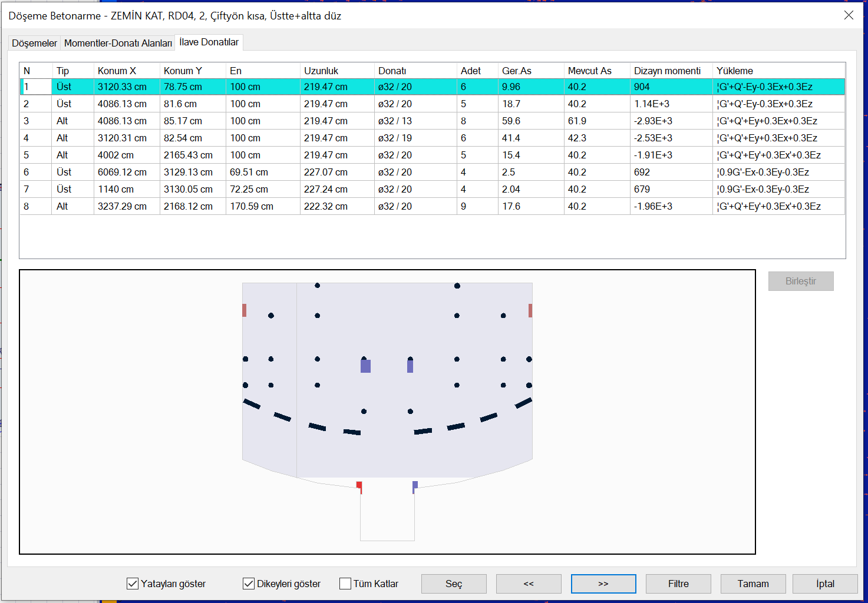Open the Momentler-Donatı Alanları tab
The height and width of the screenshot is (603, 868).
pyautogui.click(x=118, y=43)
